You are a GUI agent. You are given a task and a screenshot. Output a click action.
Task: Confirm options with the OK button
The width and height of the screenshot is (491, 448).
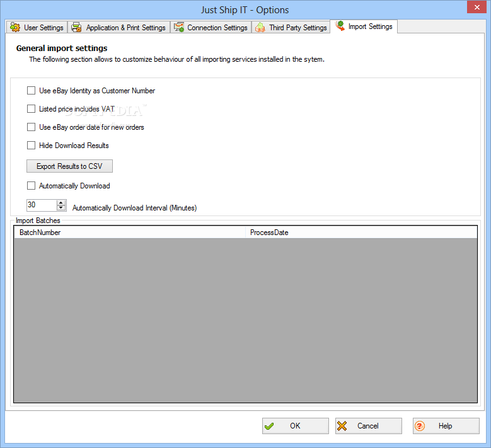(x=295, y=426)
